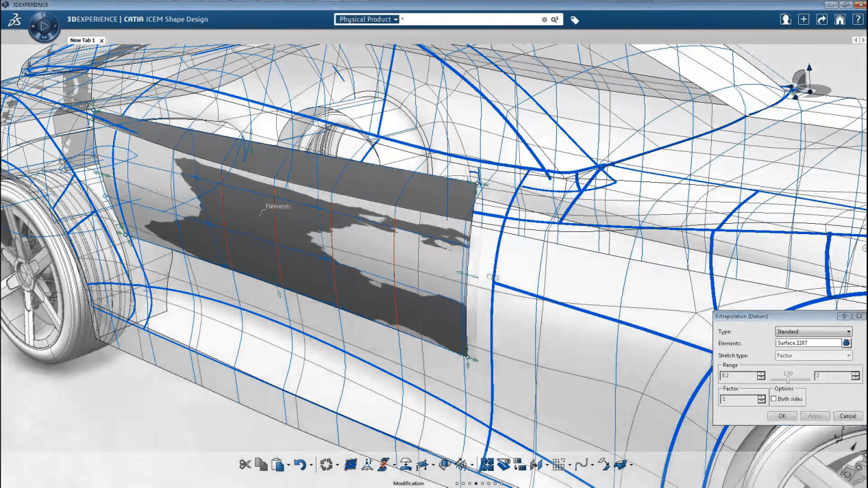The width and height of the screenshot is (868, 488).
Task: Expand the Undo icon dropdown arrow
Action: (311, 465)
